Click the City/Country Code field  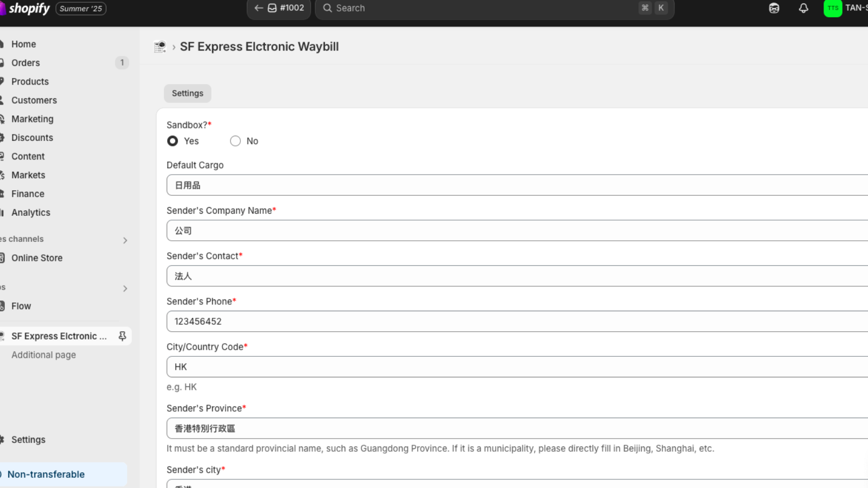coord(517,367)
